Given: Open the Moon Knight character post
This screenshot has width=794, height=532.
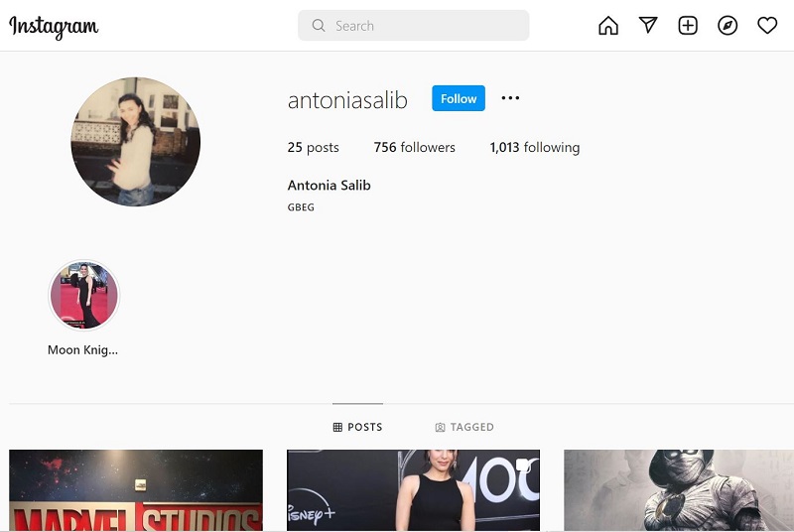Looking at the screenshot, I should pyautogui.click(x=679, y=490).
